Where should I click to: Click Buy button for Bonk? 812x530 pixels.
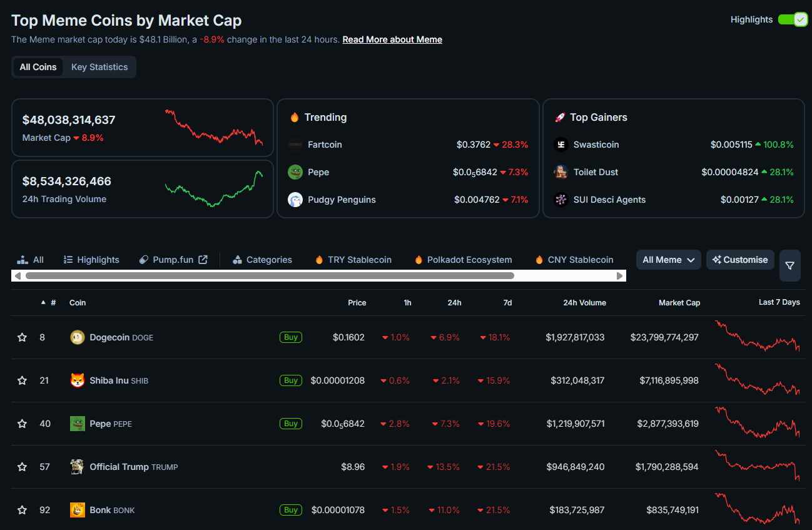click(291, 510)
